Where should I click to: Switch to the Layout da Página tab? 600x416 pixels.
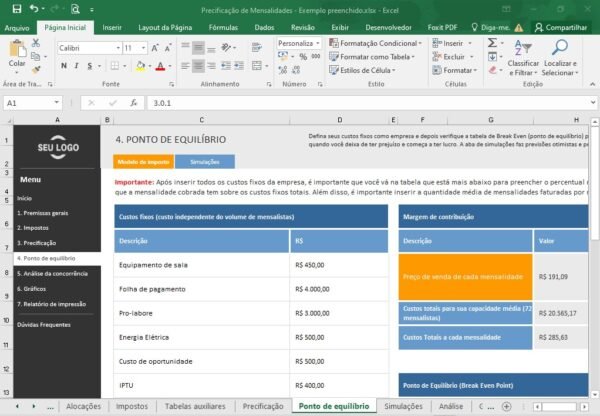click(x=165, y=28)
